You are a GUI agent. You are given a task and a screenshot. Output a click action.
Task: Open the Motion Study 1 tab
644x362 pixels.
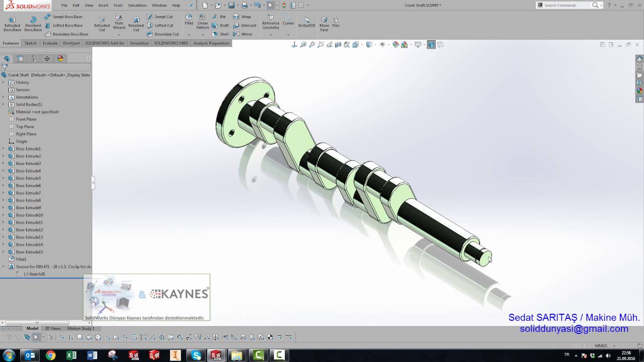tap(80, 328)
